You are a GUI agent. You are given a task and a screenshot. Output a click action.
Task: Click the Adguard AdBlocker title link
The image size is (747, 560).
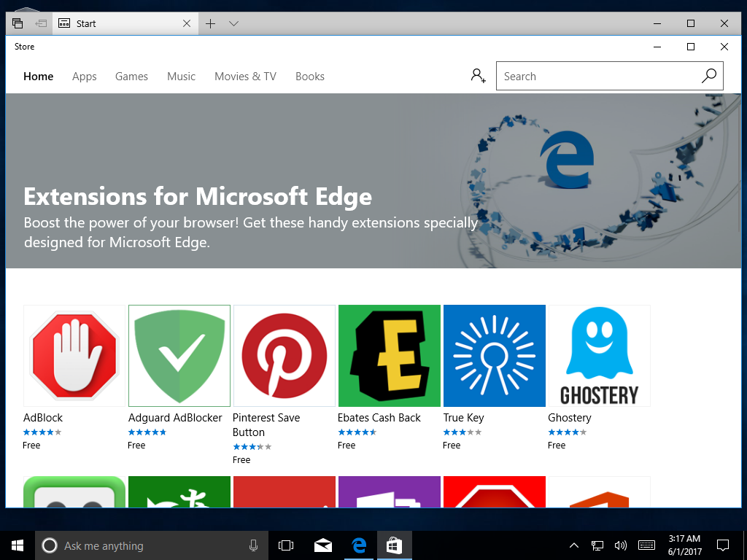click(x=175, y=418)
